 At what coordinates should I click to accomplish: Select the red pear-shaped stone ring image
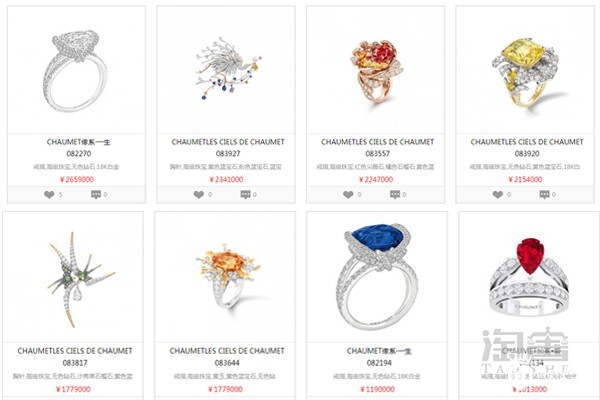(530, 277)
